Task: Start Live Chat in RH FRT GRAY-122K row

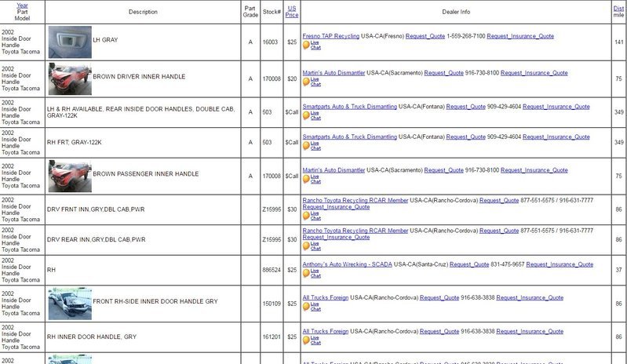Action: click(312, 145)
